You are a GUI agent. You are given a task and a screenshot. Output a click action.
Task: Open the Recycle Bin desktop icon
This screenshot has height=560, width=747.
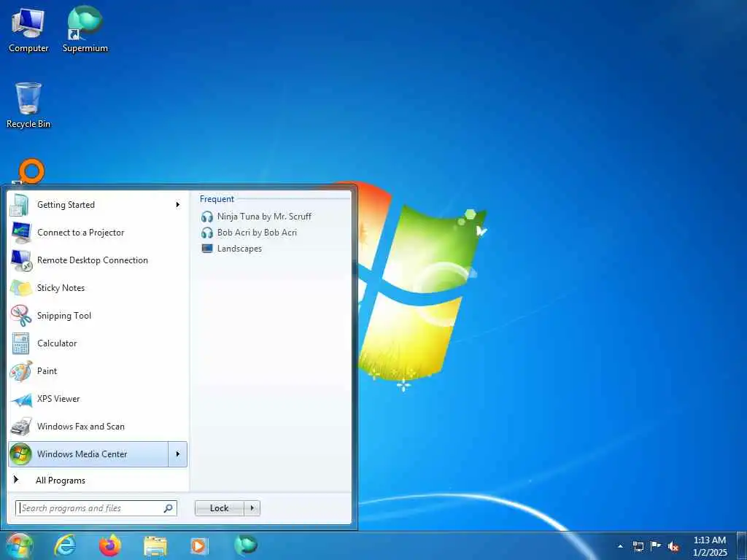click(x=28, y=105)
